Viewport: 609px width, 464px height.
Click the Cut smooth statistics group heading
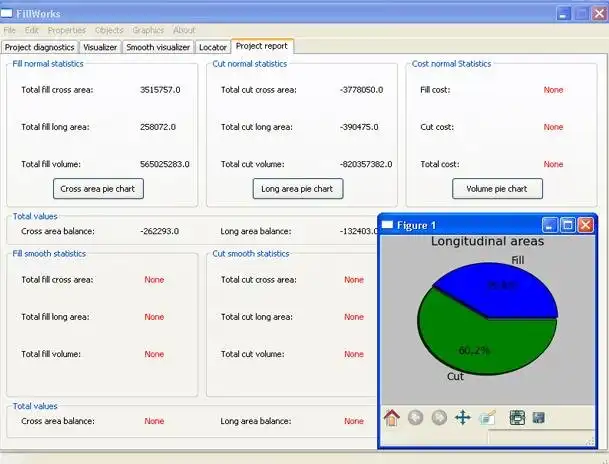coord(251,254)
